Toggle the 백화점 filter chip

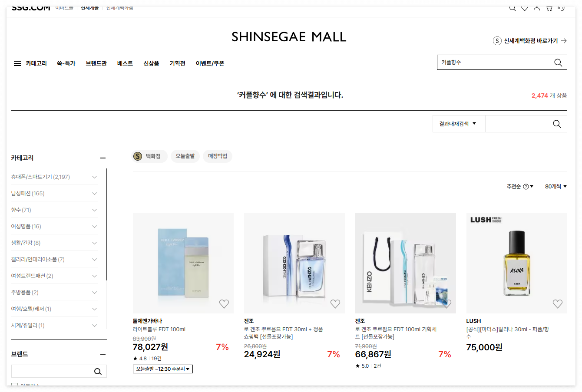click(x=149, y=156)
